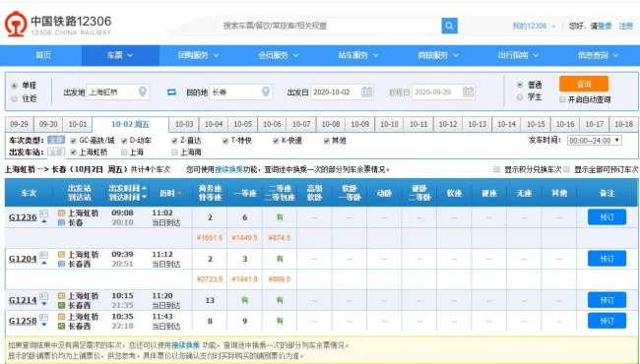Click the orange 查询 search button
Image resolution: width=640 pixels, height=364 pixels.
pos(584,84)
